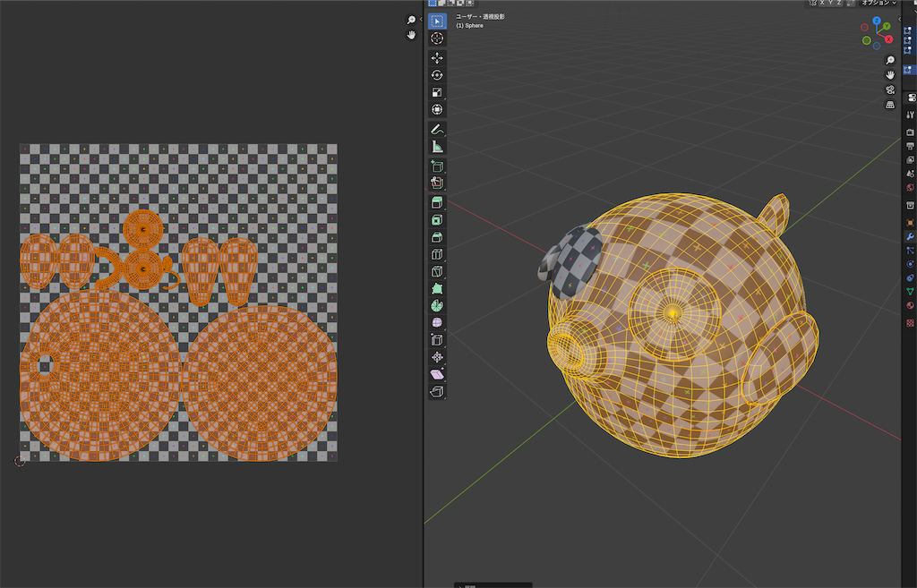Select the Select Box tool

[437, 21]
